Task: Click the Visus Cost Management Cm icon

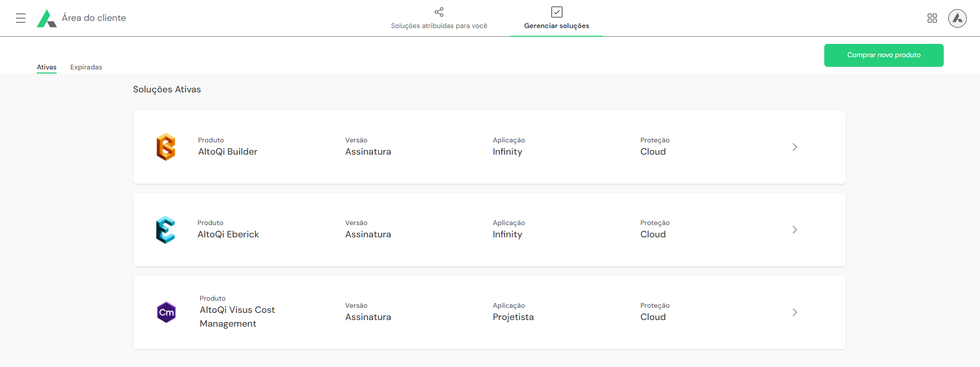Action: point(166,312)
